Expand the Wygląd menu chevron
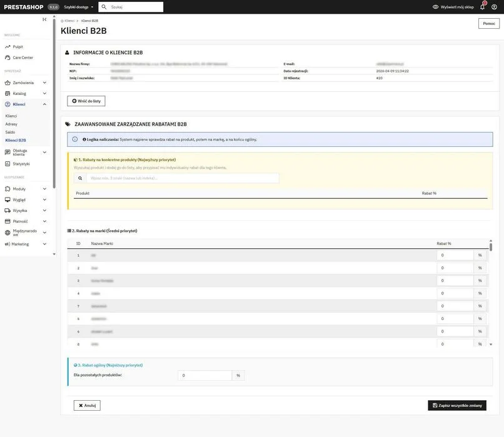Image resolution: width=504 pixels, height=437 pixels. tap(44, 200)
